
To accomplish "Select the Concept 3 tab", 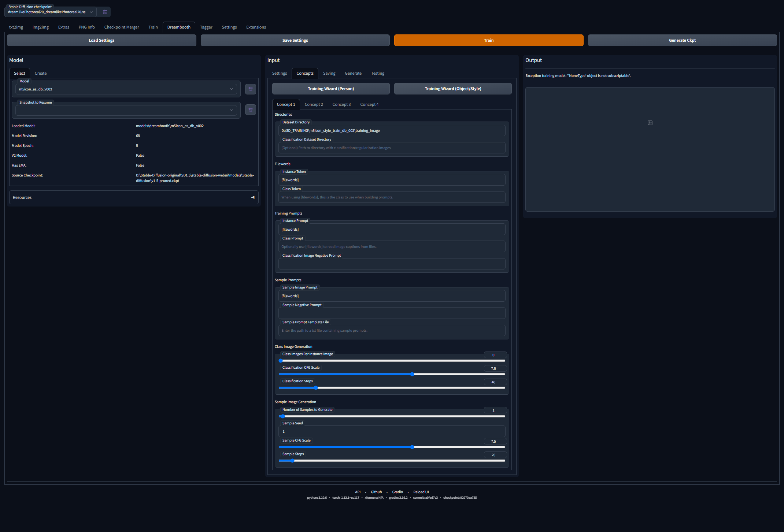I will (x=342, y=104).
